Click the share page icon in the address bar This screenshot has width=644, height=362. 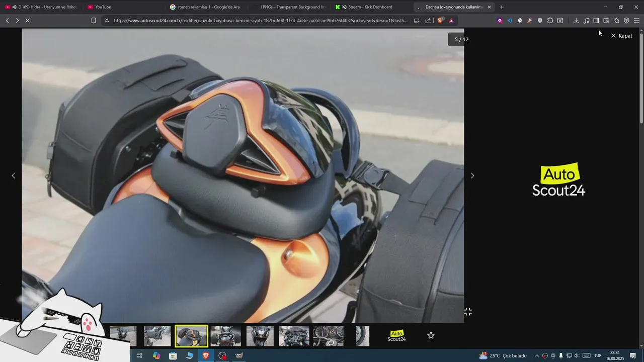point(428,21)
